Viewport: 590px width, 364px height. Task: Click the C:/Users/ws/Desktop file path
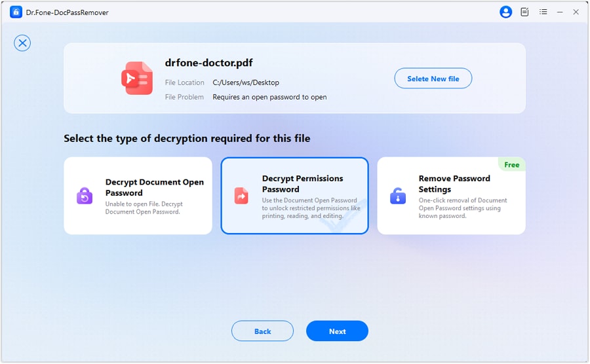[x=246, y=82]
